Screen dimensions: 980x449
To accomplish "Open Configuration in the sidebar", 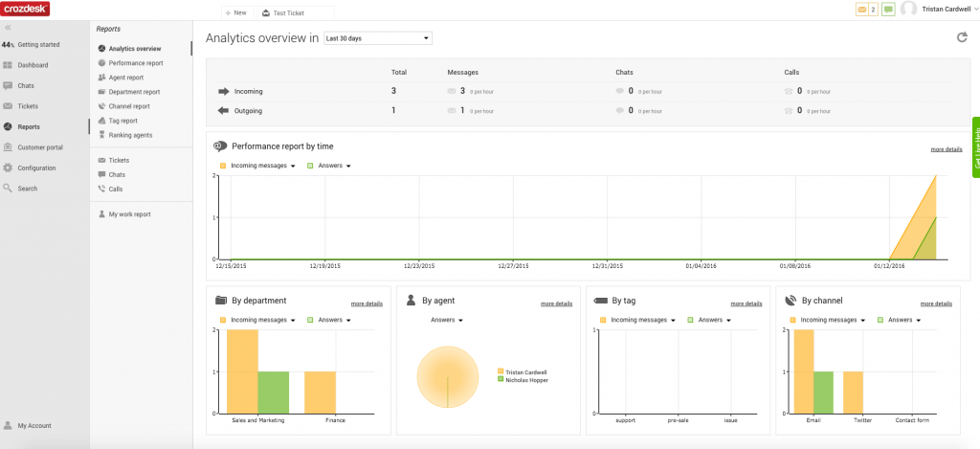I will point(36,168).
